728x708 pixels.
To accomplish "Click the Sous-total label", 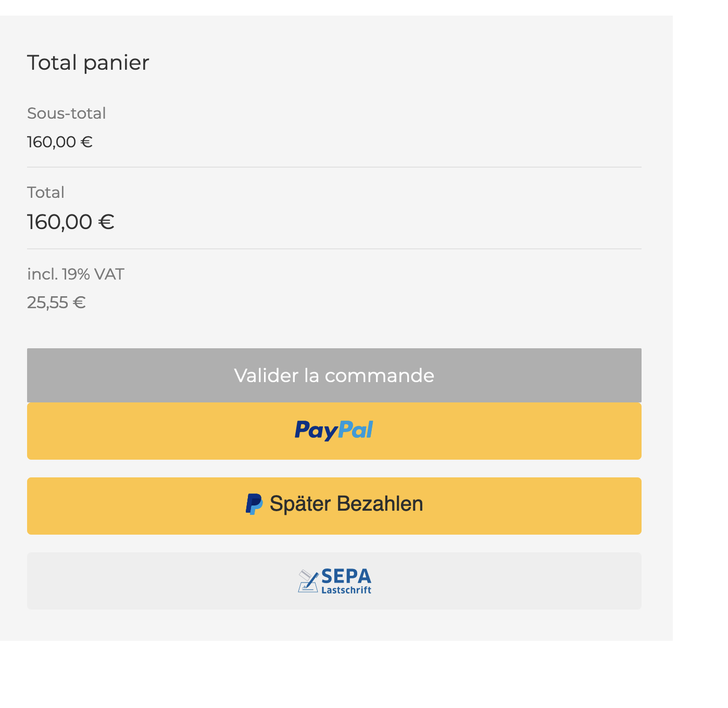I will click(66, 113).
